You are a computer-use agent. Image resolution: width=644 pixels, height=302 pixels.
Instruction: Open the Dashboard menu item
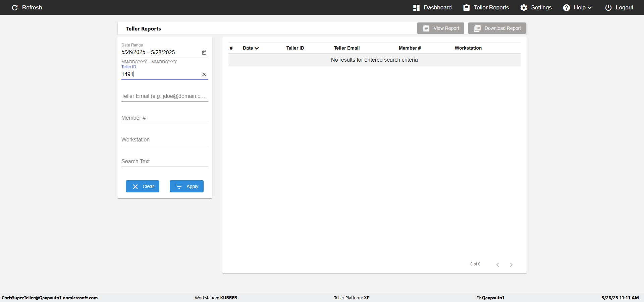coord(432,7)
